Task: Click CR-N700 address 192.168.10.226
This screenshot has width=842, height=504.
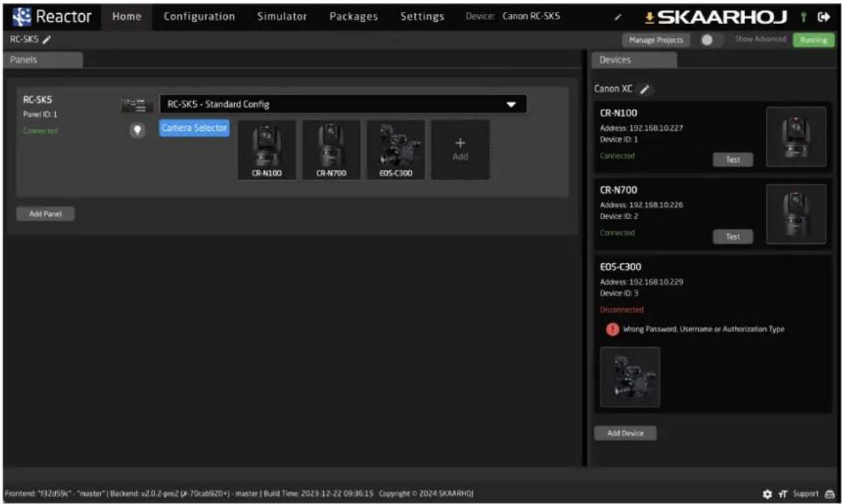Action: (641, 205)
